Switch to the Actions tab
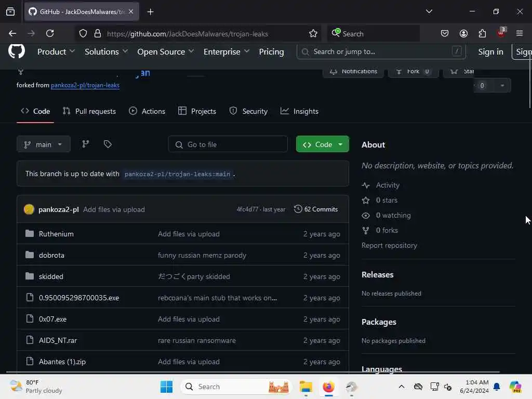This screenshot has height=399, width=532. tap(147, 111)
